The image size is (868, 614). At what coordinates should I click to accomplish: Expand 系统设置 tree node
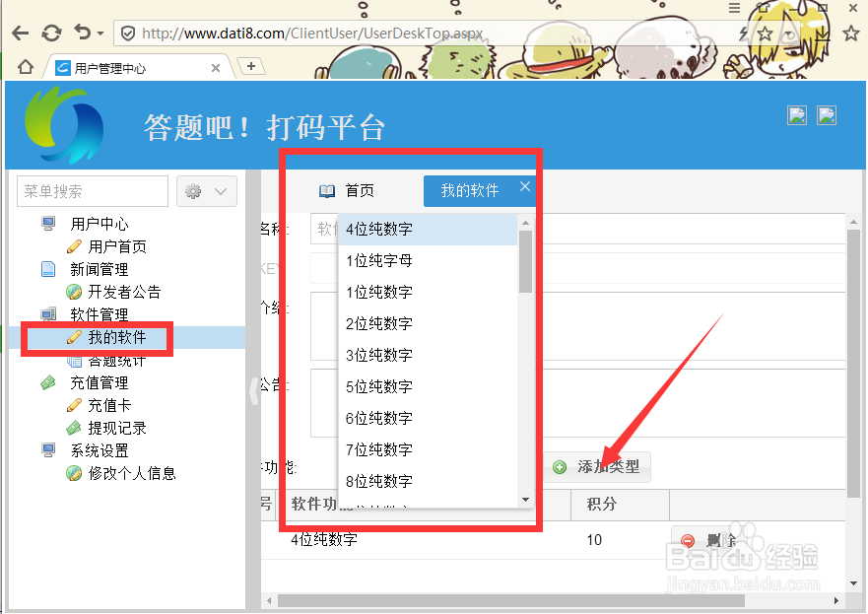100,450
